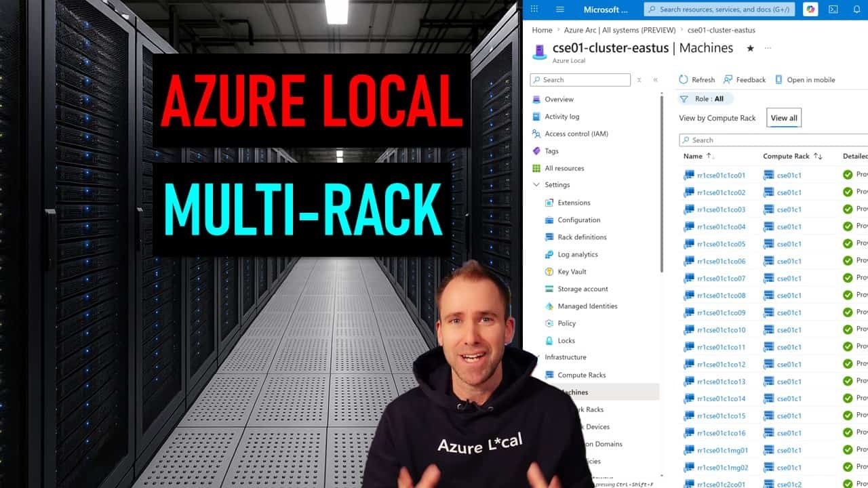Select the View all tab
Screen dimensions: 868x488
tap(784, 118)
